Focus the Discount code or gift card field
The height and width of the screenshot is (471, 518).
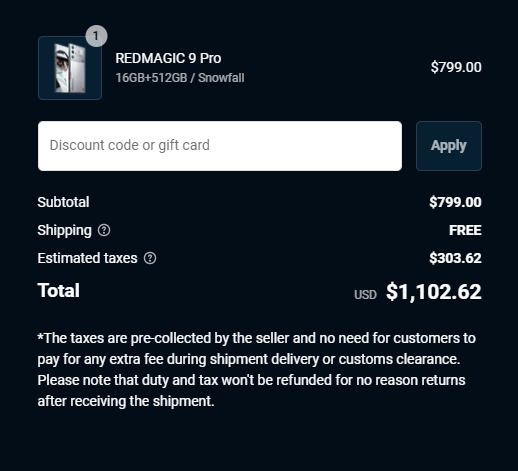tap(220, 146)
